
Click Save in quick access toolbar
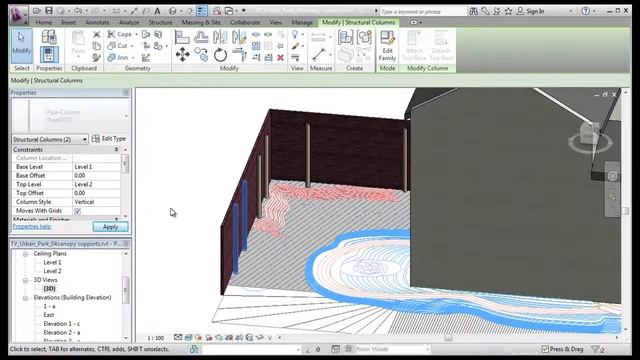click(x=49, y=11)
